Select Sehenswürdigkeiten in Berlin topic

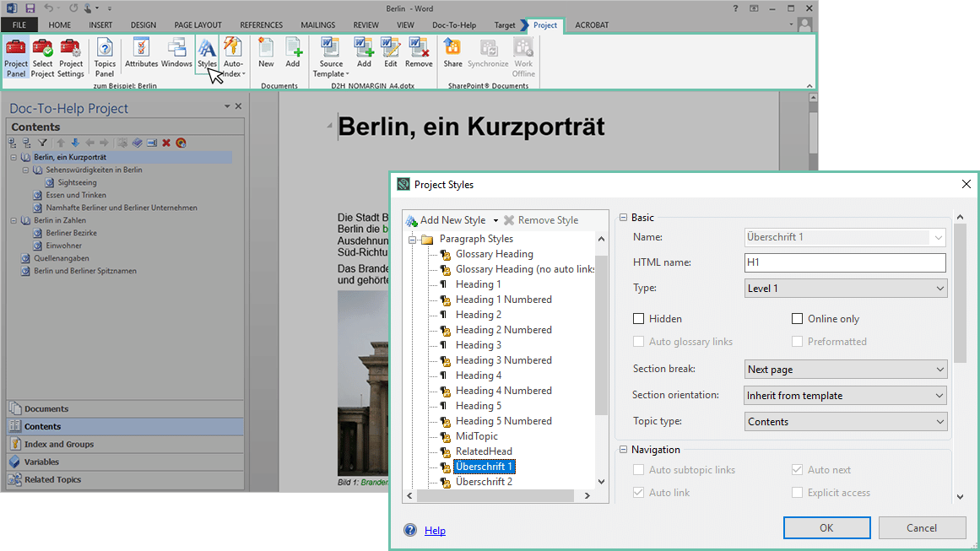point(94,170)
